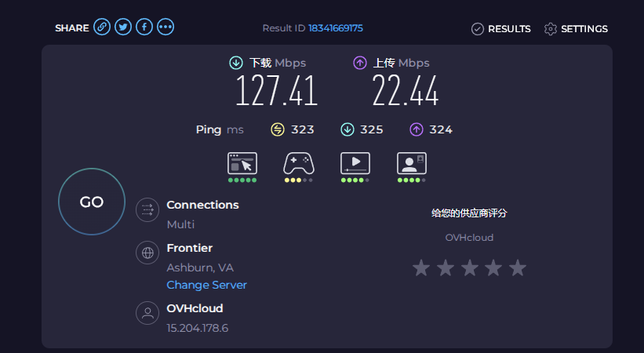Screen dimensions: 644x353
Task: Click the video chat icon
Action: click(411, 163)
